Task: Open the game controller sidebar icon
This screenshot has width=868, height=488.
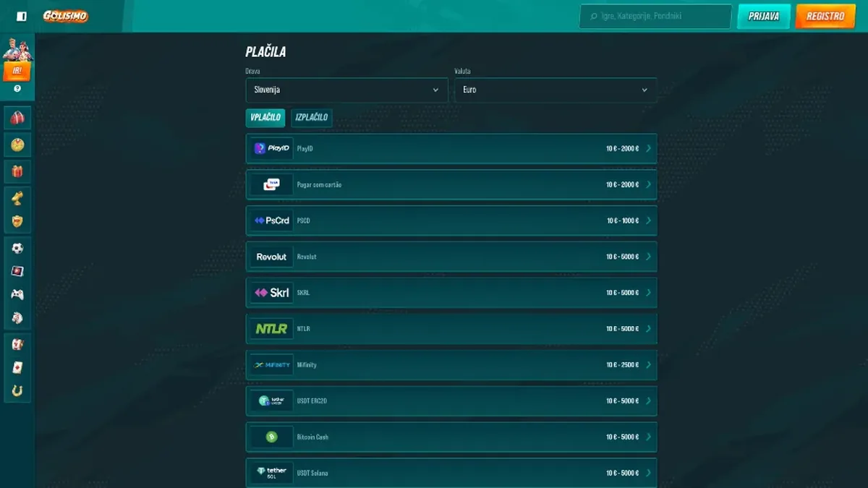Action: [x=17, y=294]
